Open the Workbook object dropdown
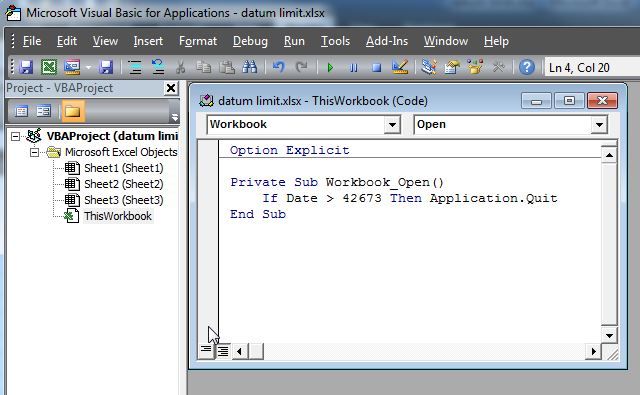The width and height of the screenshot is (640, 395). [x=392, y=124]
